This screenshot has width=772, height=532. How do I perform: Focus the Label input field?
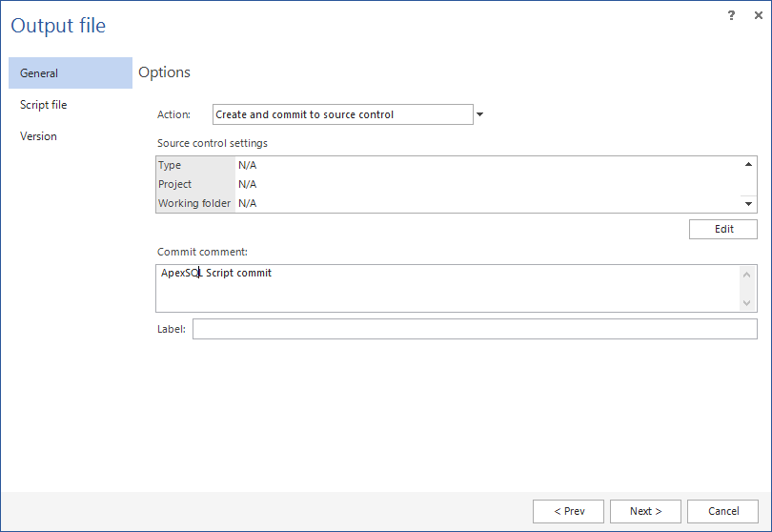coord(474,329)
